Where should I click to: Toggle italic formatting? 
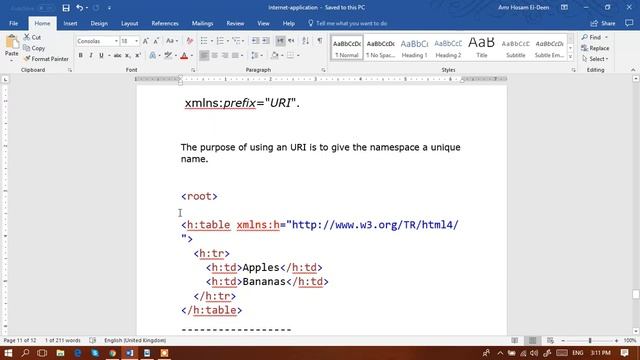[91, 56]
